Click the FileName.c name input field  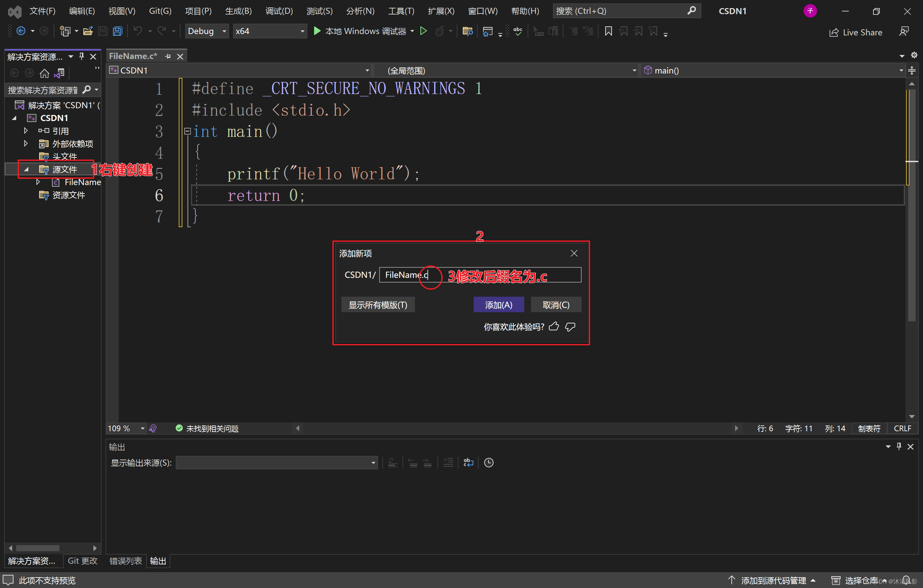pyautogui.click(x=479, y=275)
